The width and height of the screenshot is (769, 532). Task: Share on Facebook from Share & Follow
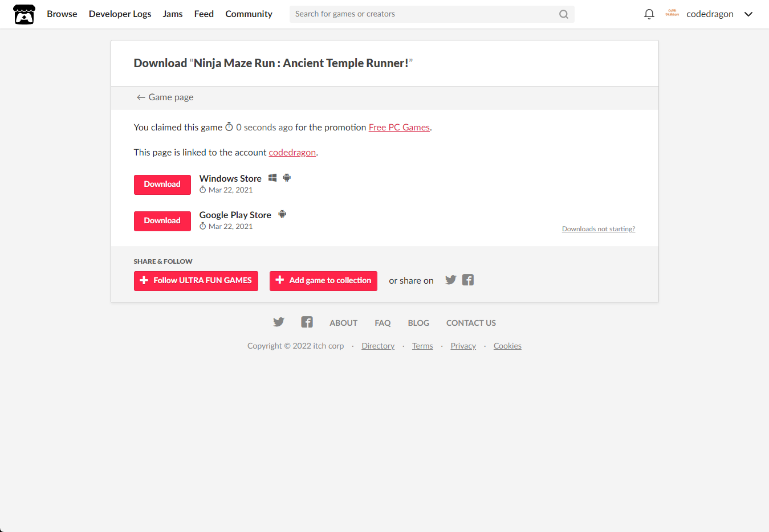(468, 280)
